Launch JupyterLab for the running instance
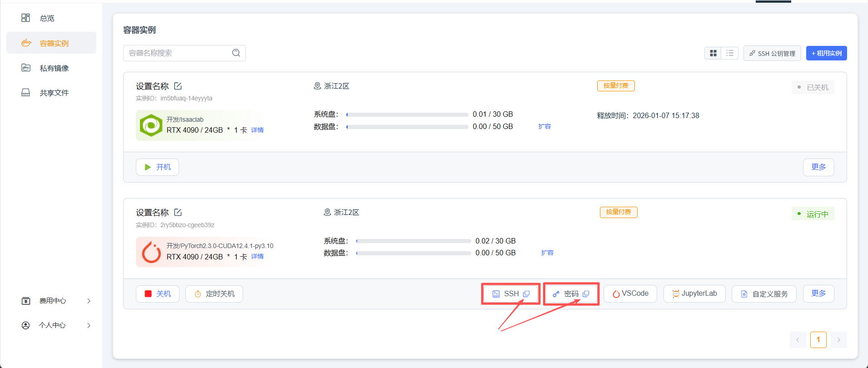This screenshot has height=368, width=868. coord(694,294)
